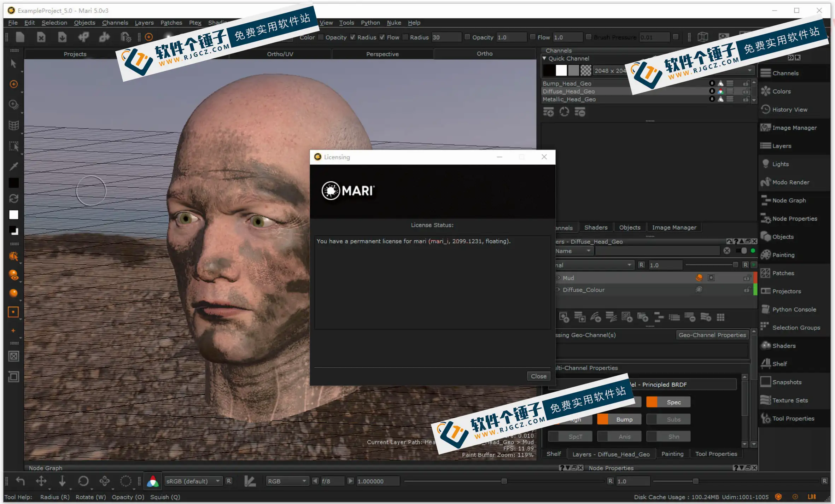This screenshot has height=504, width=835.
Task: Toggle the Brush Pressure checkbox
Action: (x=589, y=37)
